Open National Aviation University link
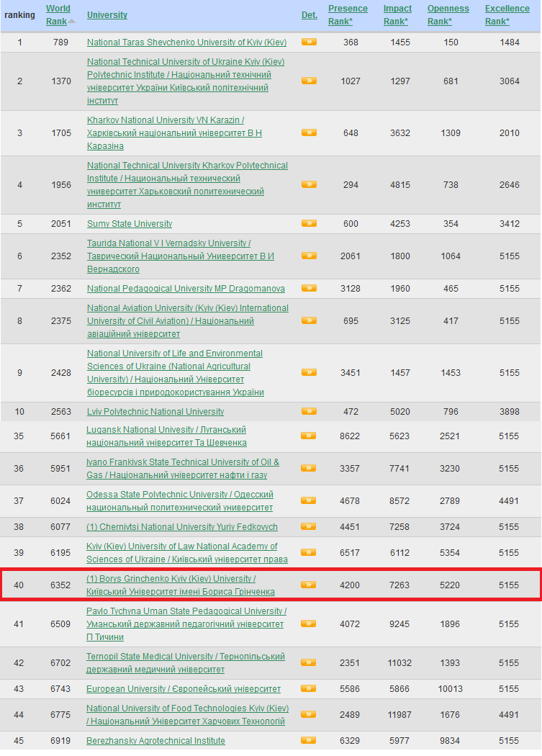This screenshot has width=542, height=756. [188, 321]
